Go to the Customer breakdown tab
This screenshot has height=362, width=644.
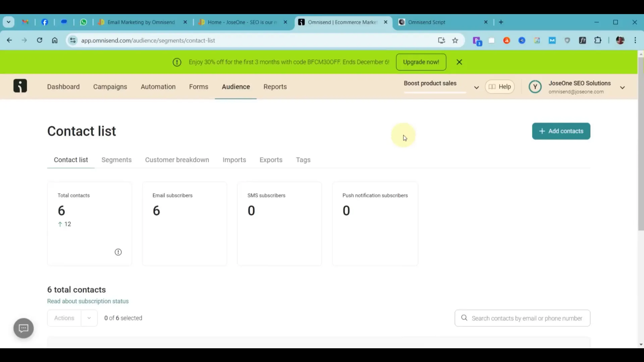point(177,160)
